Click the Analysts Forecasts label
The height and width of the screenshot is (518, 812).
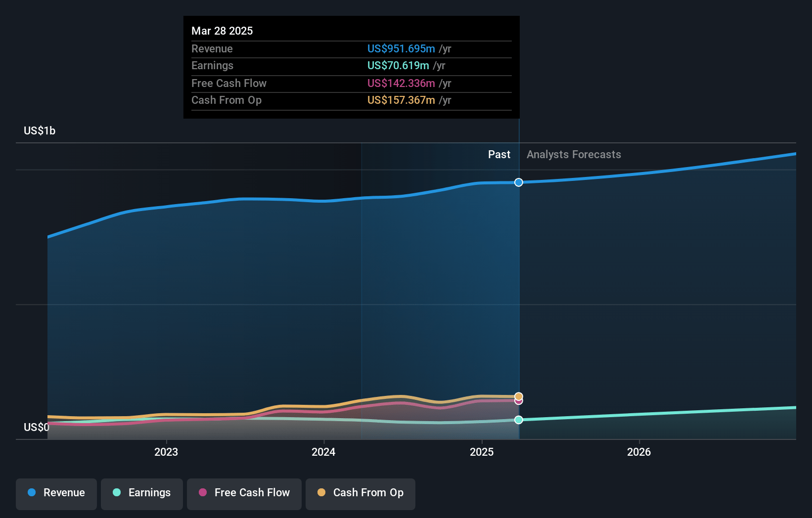pos(574,155)
